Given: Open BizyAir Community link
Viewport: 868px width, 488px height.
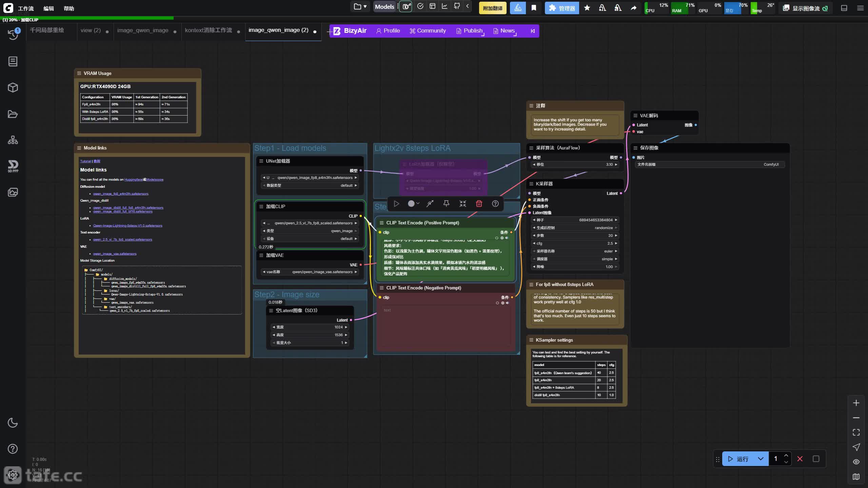Looking at the screenshot, I should pos(428,31).
